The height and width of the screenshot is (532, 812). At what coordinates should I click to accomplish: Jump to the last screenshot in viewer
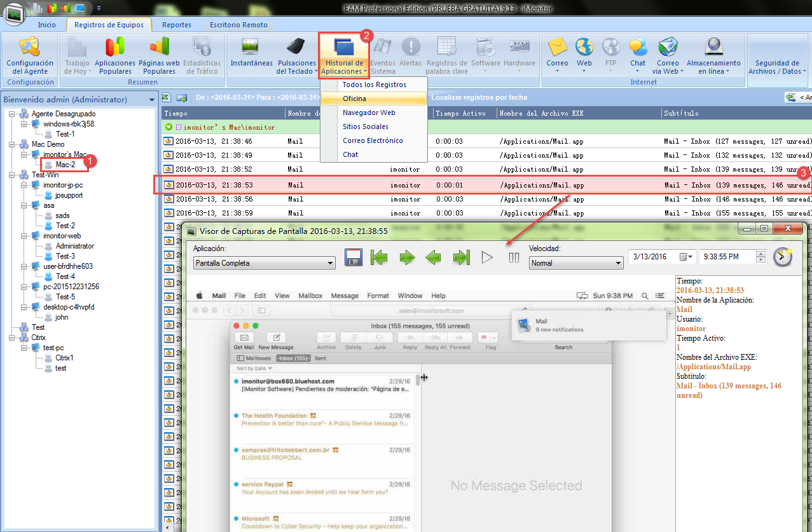coord(461,257)
